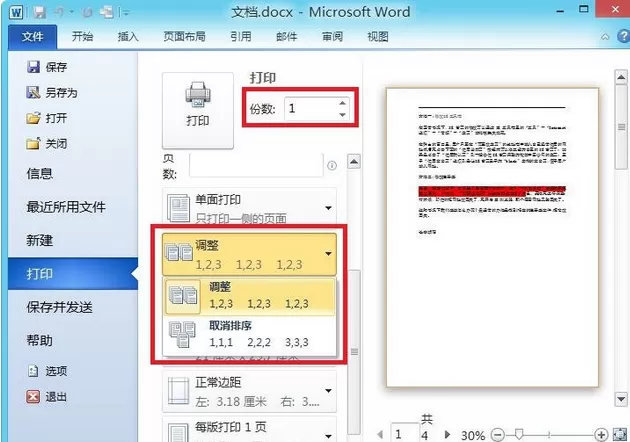Image resolution: width=630 pixels, height=442 pixels.
Task: Click the large 打印 printer button
Action: (x=198, y=110)
